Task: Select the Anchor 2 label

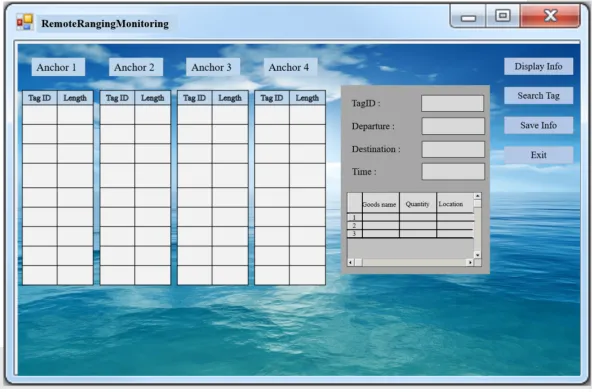Action: click(136, 67)
